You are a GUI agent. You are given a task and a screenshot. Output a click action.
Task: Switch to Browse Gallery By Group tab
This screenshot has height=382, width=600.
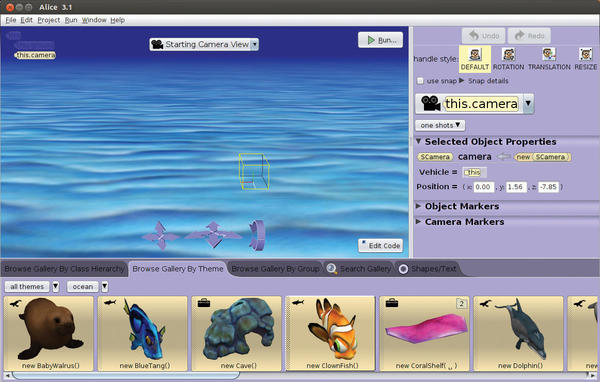tap(276, 269)
